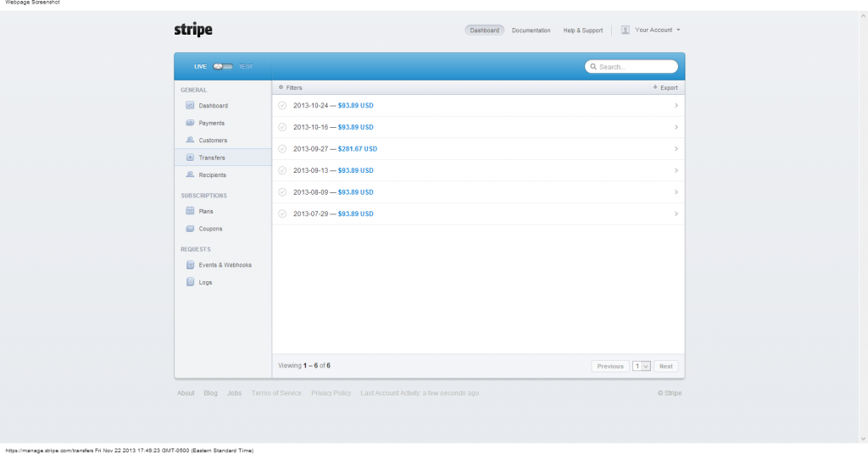Open Help & Support in top navigation
The image size is (868, 454).
click(x=583, y=30)
